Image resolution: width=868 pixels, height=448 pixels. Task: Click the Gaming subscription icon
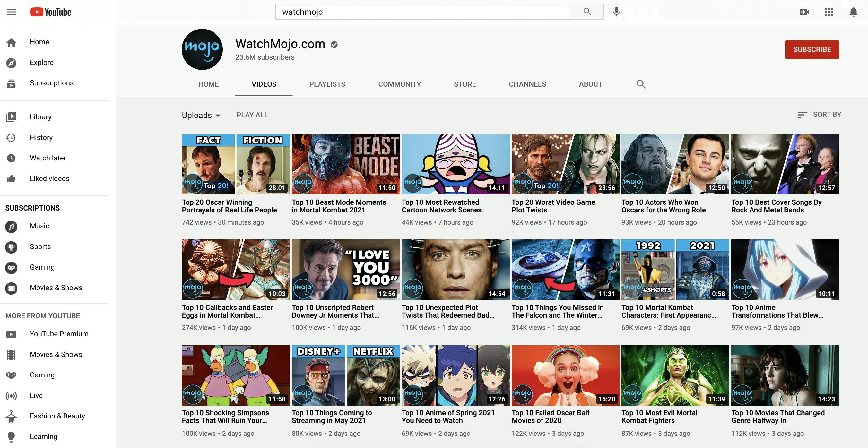11,267
